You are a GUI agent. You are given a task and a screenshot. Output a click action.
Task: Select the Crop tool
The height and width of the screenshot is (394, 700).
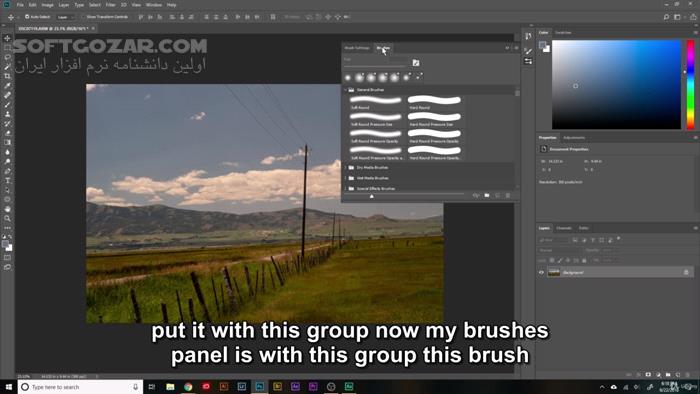click(x=7, y=76)
